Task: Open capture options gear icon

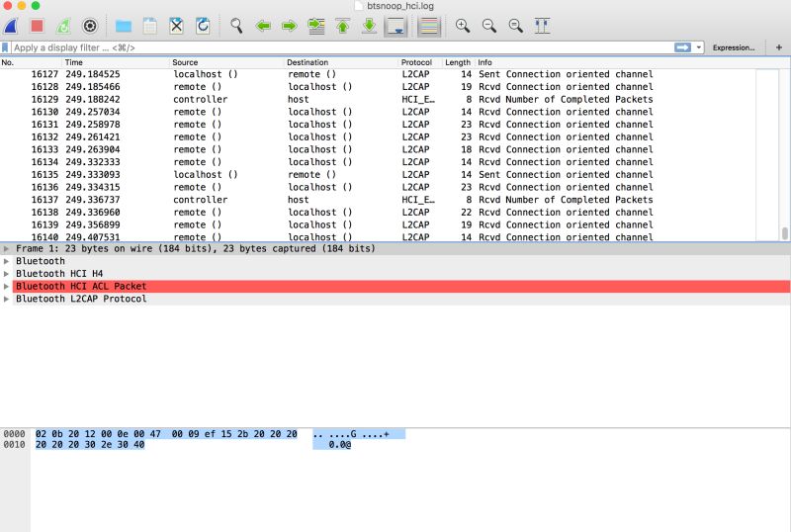Action: pos(90,26)
